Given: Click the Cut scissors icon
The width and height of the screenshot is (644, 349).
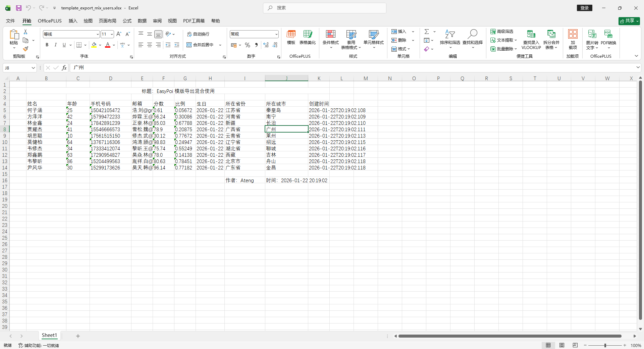Looking at the screenshot, I should coord(25,32).
